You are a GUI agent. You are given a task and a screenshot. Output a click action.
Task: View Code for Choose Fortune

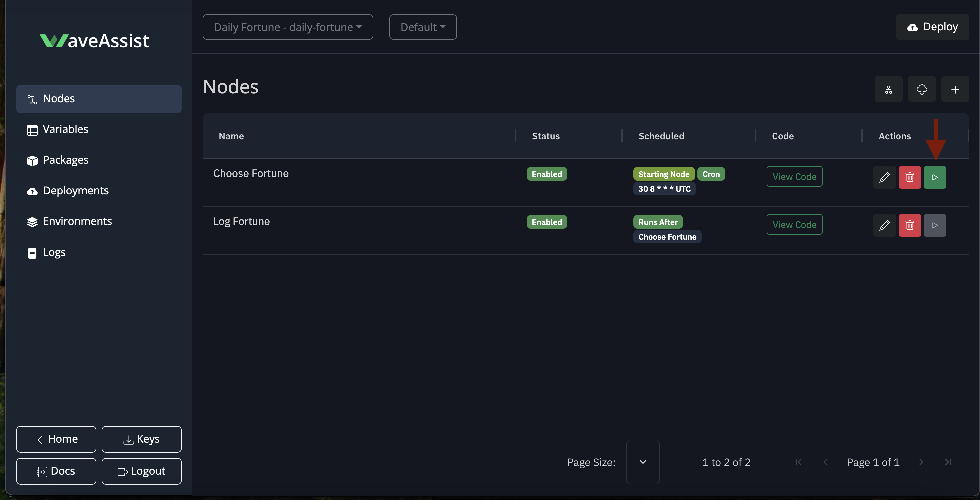pyautogui.click(x=794, y=177)
